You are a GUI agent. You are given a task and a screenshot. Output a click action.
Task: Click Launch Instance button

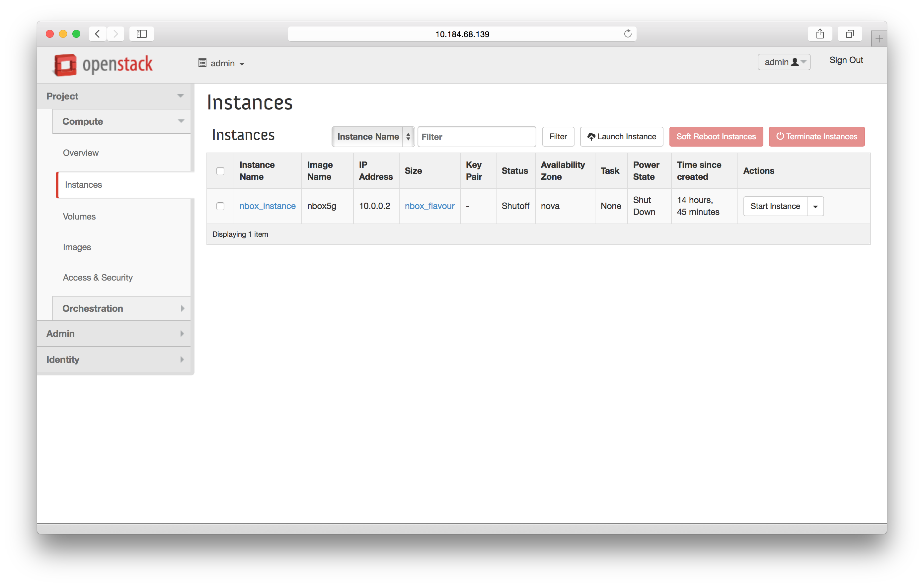[x=621, y=137]
